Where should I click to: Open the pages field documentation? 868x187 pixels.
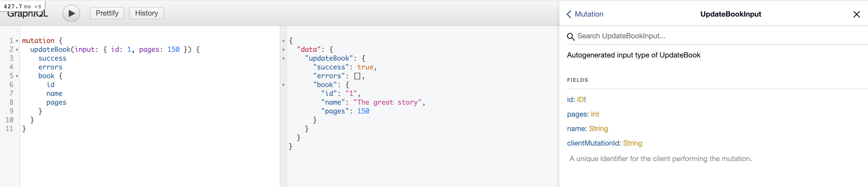tap(576, 114)
